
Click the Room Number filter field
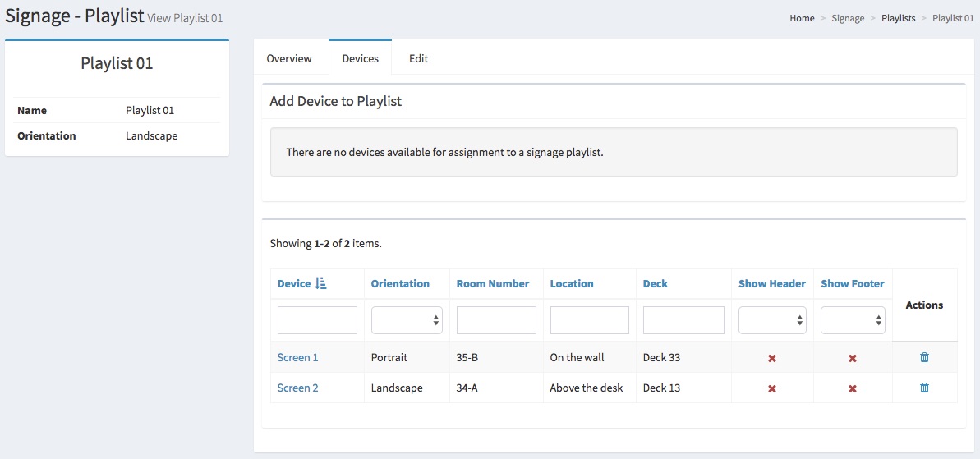pyautogui.click(x=496, y=320)
